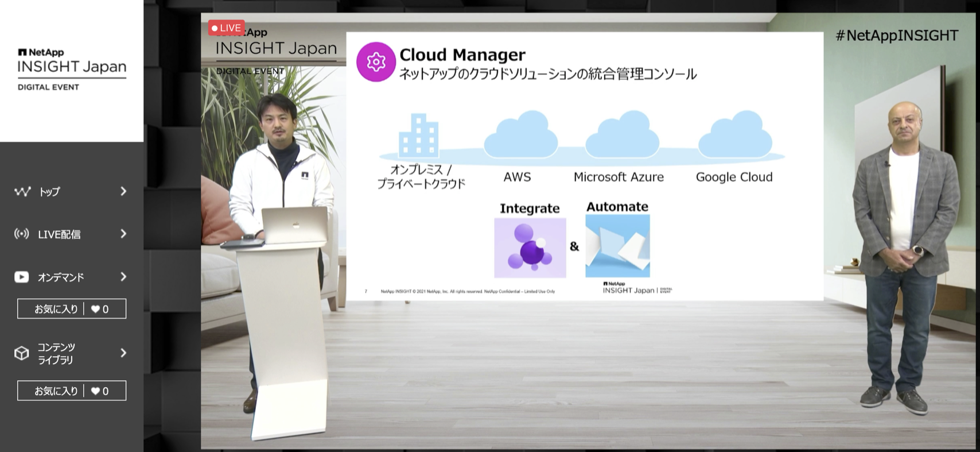
Task: Click the Integrate heading text
Action: [530, 208]
